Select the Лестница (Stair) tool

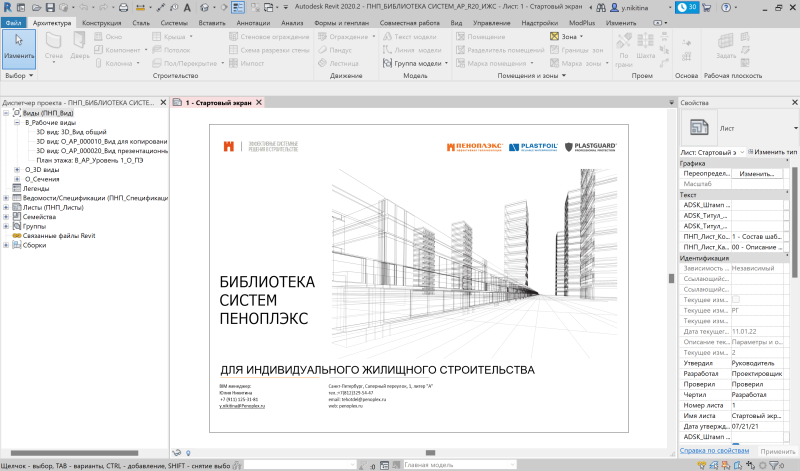[338, 63]
